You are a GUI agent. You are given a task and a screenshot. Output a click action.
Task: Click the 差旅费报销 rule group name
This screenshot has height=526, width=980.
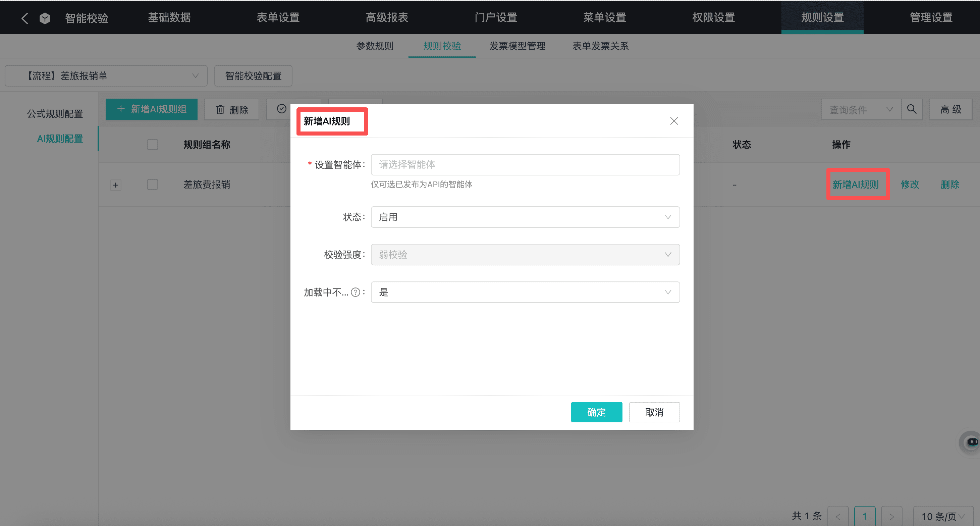tap(207, 185)
